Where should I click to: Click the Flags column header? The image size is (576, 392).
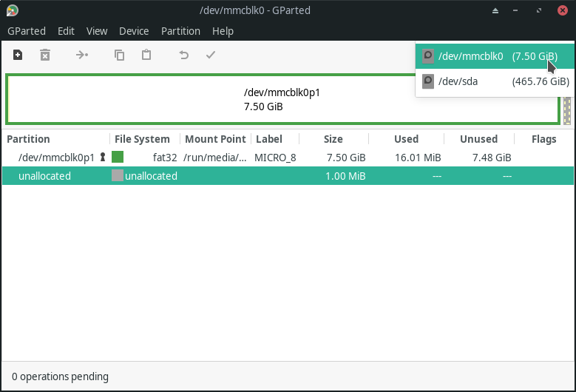[543, 139]
